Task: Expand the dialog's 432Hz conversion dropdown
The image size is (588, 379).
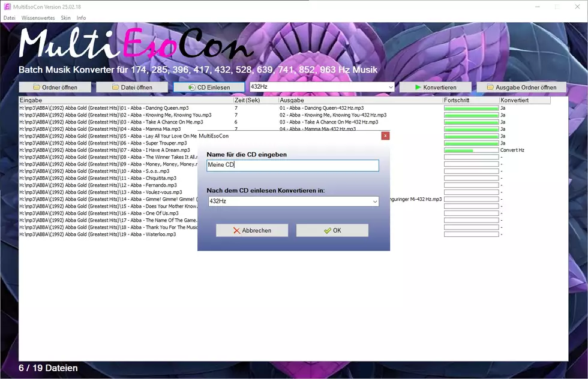Action: (374, 201)
